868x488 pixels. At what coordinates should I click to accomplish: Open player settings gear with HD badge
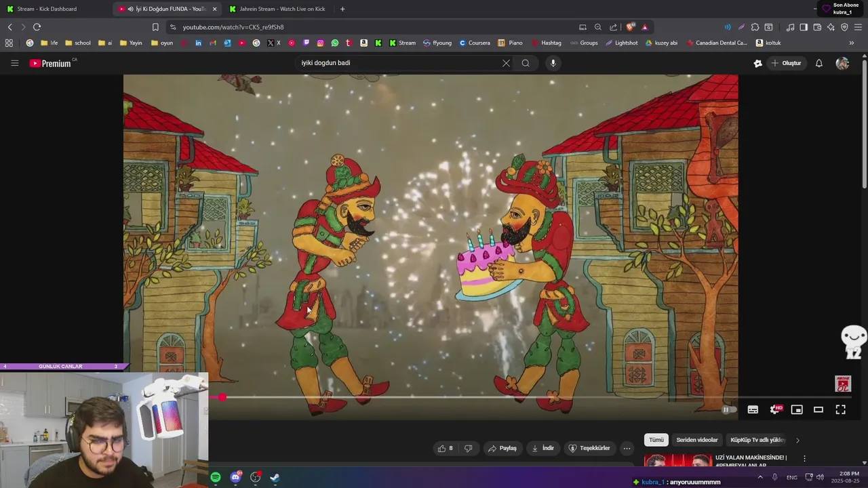(775, 409)
